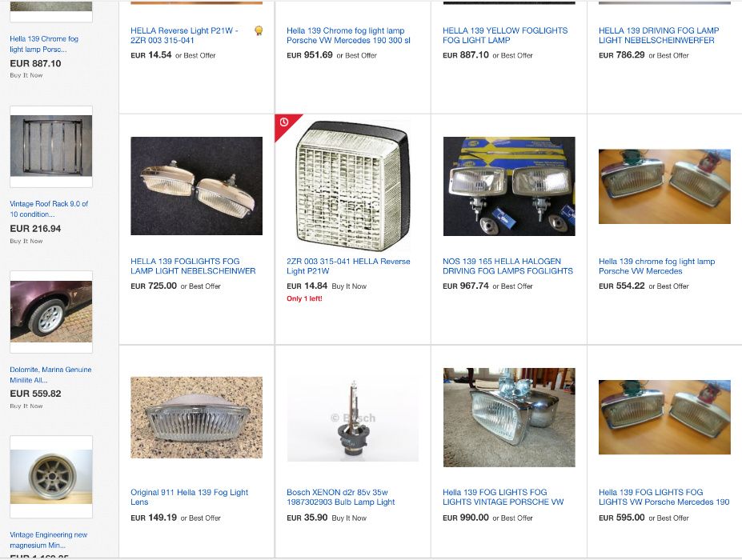Open Dolomite, Marina Genuine Minilite link

pyautogui.click(x=50, y=374)
